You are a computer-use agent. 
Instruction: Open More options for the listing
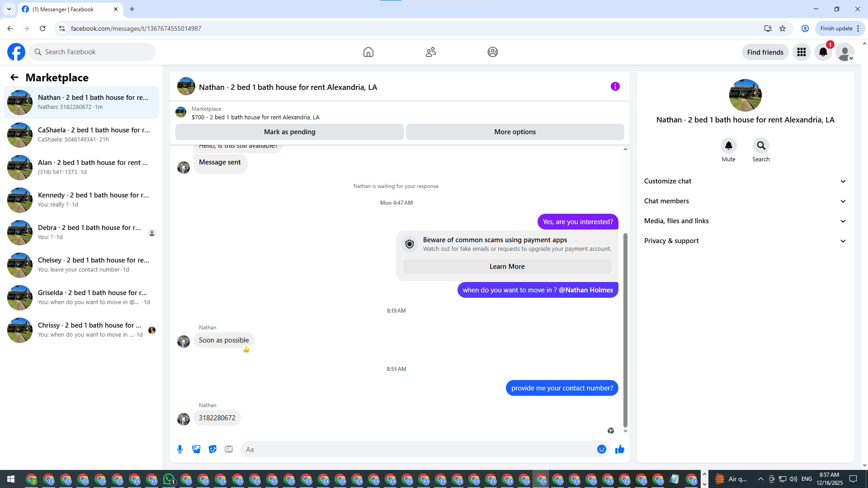515,132
